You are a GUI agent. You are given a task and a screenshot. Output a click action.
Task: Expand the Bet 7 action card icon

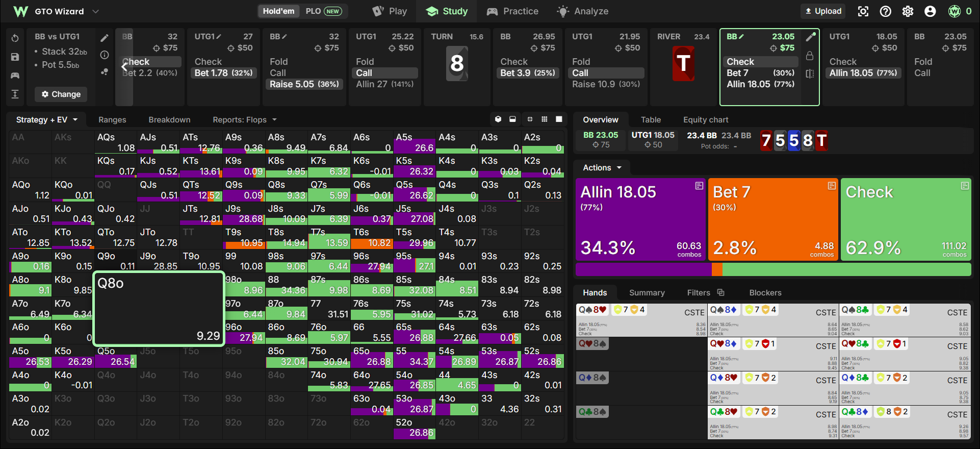point(832,186)
